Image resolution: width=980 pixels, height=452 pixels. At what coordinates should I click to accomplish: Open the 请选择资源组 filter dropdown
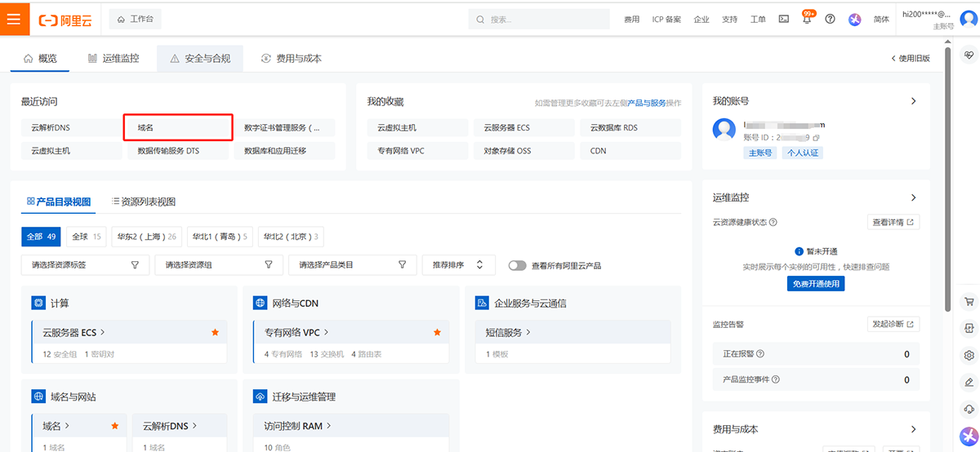coord(220,265)
